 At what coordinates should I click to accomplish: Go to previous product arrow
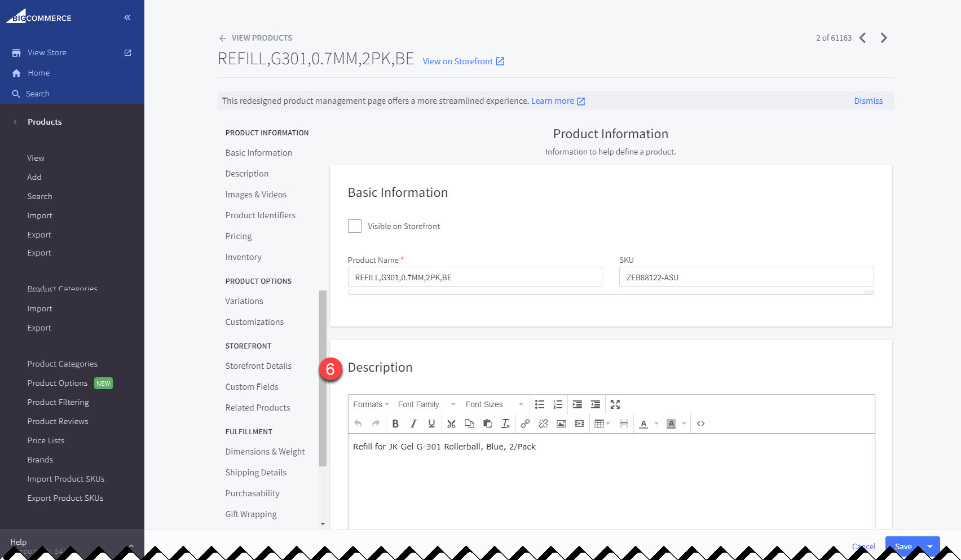click(862, 38)
